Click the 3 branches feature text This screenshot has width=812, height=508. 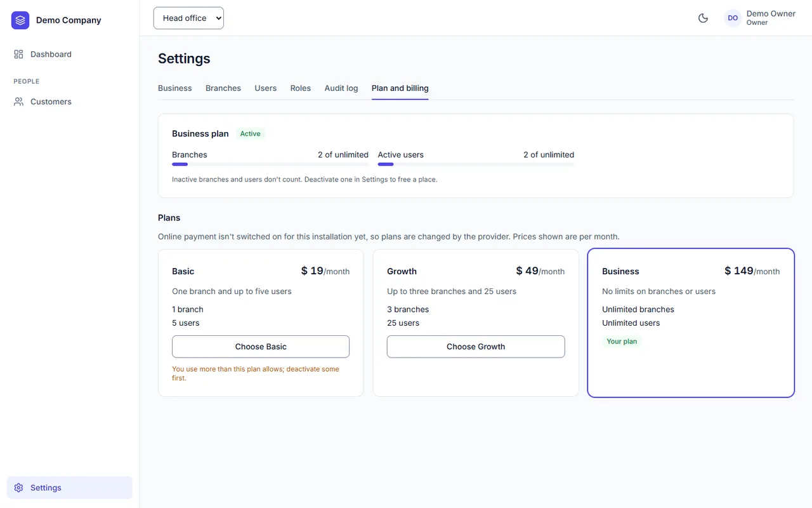tap(408, 309)
